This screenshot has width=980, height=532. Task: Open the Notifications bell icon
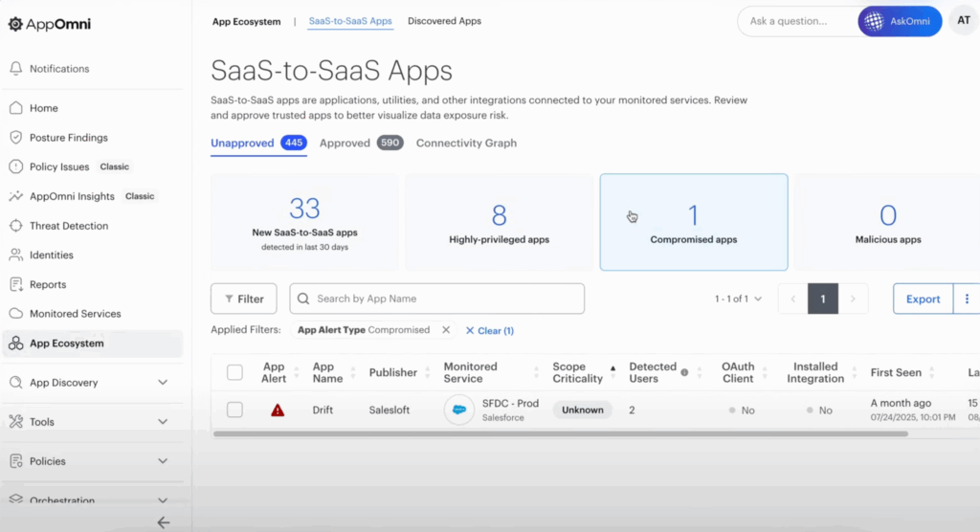tap(15, 69)
